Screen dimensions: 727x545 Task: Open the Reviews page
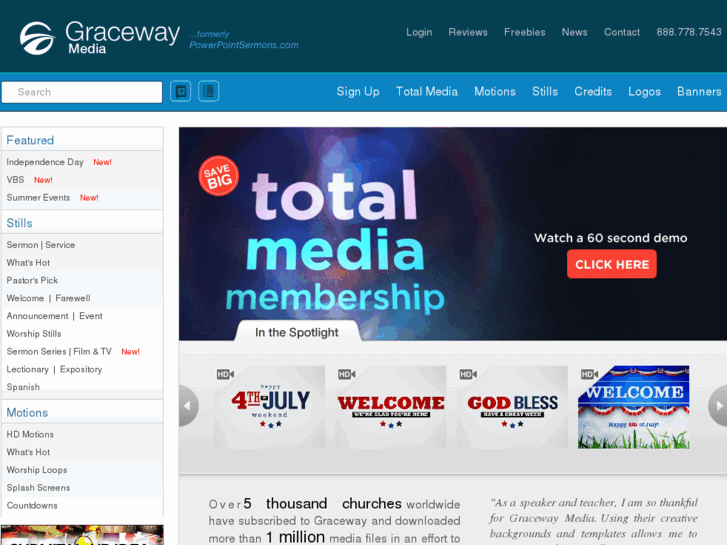468,32
